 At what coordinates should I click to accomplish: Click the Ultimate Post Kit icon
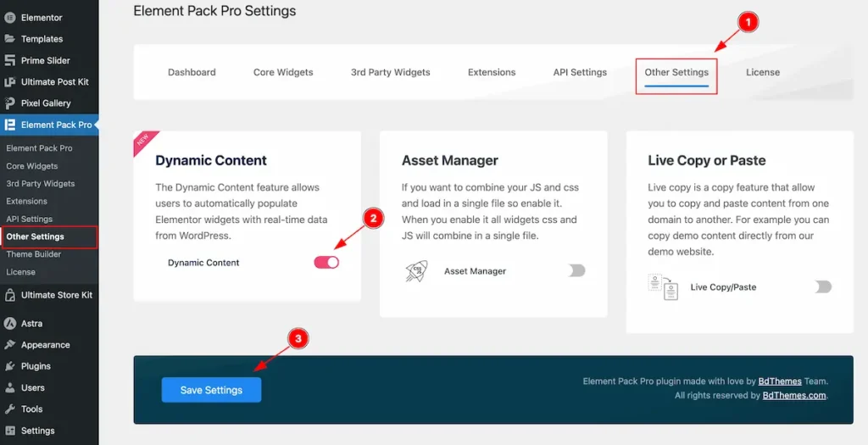click(9, 82)
